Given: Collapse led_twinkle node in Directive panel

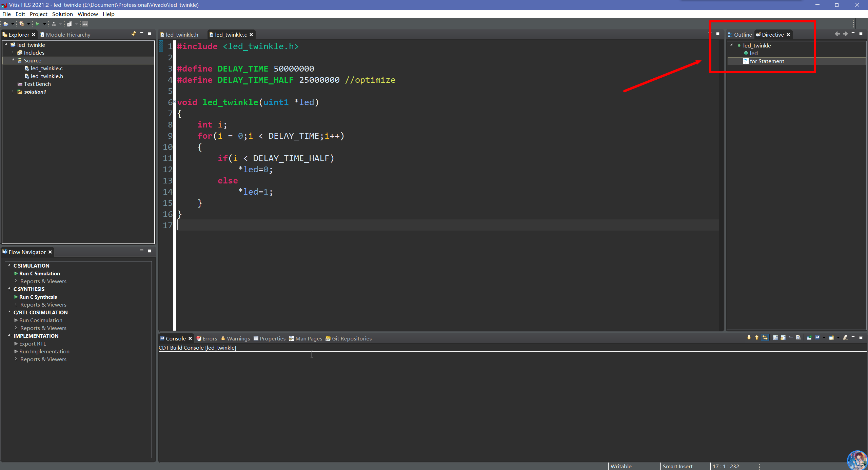Looking at the screenshot, I should [x=731, y=45].
